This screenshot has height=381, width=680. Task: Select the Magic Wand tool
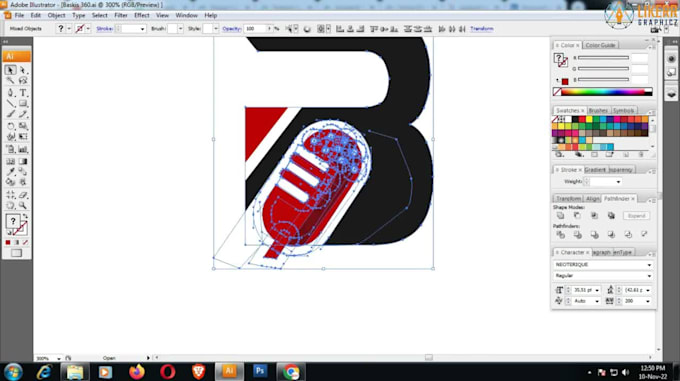[10, 81]
